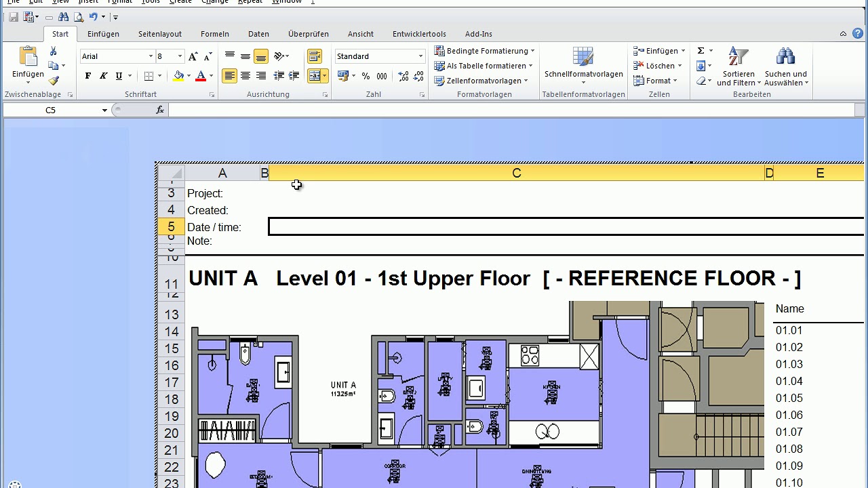The width and height of the screenshot is (868, 488).
Task: Click the Sigma AutoSum icon
Action: pyautogui.click(x=701, y=51)
